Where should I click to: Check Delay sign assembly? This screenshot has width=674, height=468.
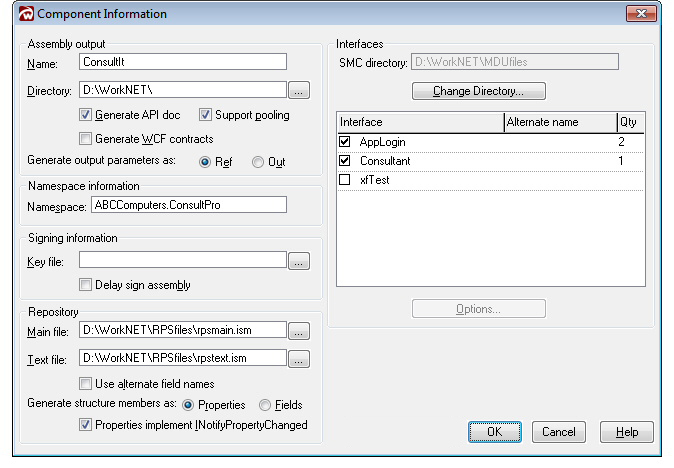86,285
